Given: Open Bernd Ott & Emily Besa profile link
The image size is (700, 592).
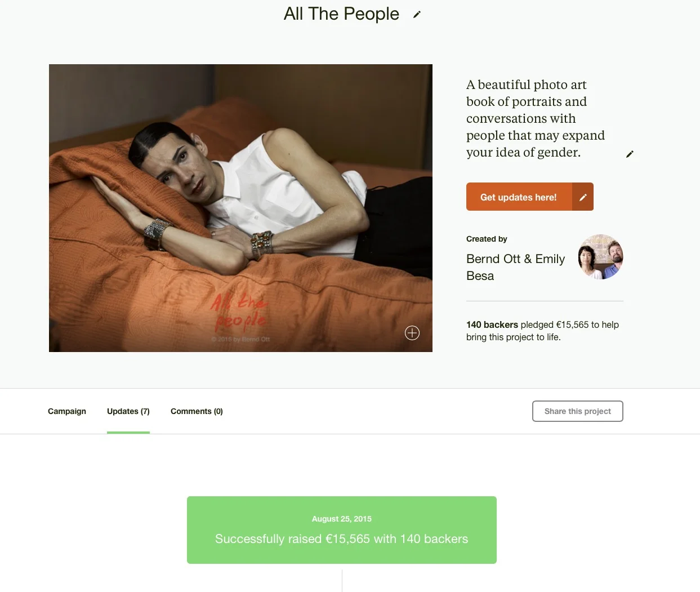Looking at the screenshot, I should 515,267.
